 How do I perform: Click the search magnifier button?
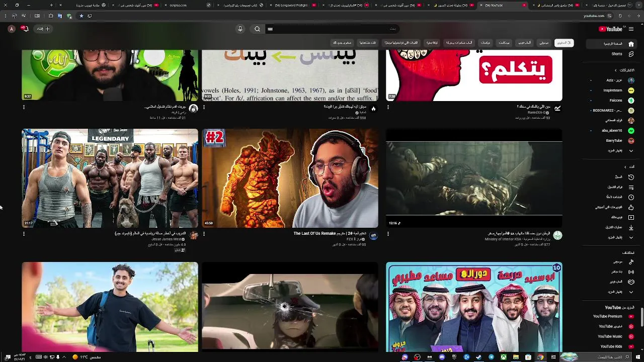(x=257, y=29)
